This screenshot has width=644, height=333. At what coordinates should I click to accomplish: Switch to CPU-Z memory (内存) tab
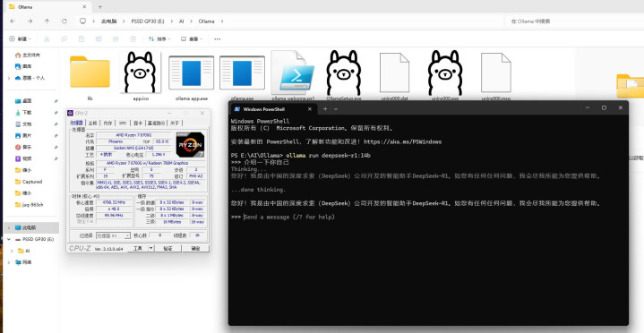point(107,123)
